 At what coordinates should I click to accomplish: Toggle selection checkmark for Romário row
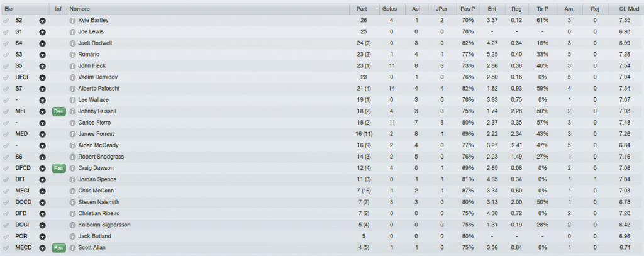[x=6, y=55]
